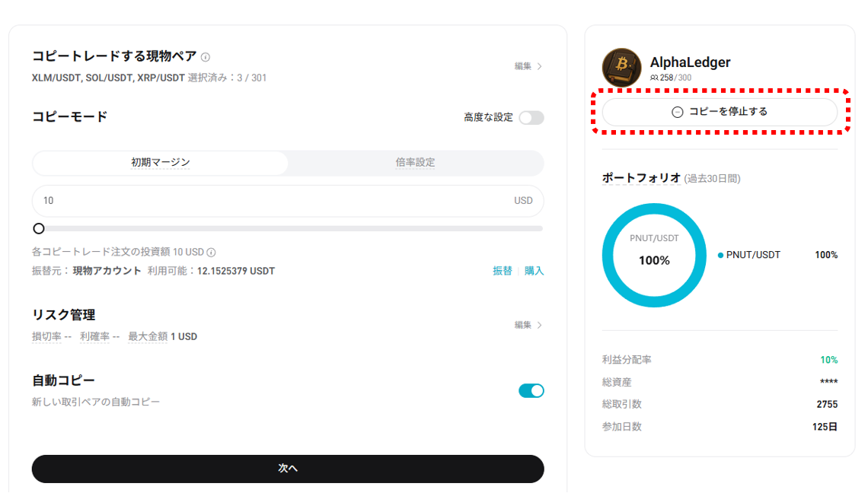Disable the 自動コピー toggle switch
The height and width of the screenshot is (493, 868).
[x=531, y=391]
